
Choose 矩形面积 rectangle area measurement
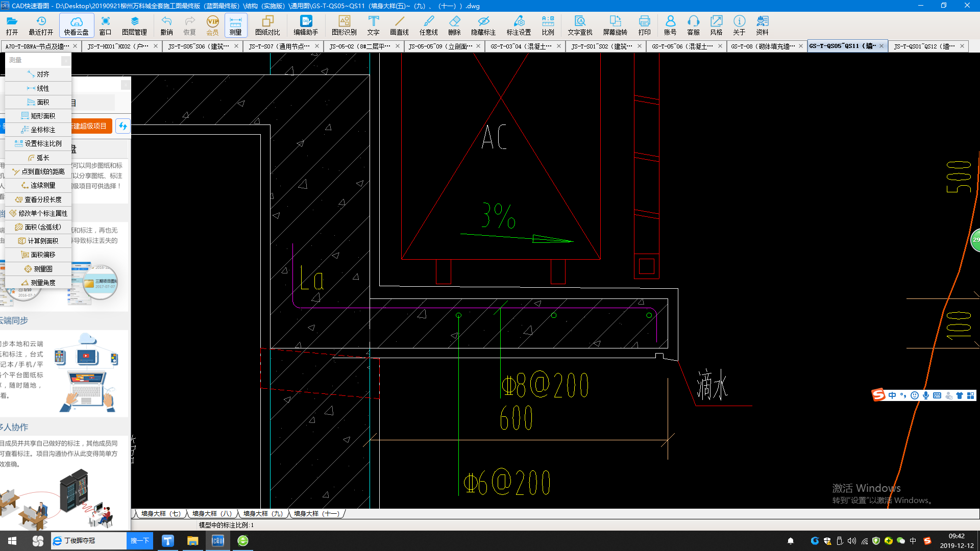click(38, 116)
